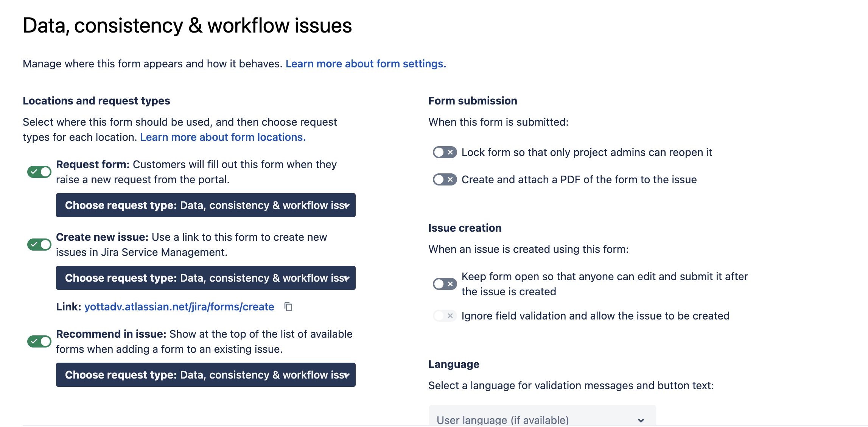Enable the Ignore field validation toggle
The image size is (868, 427).
point(444,316)
